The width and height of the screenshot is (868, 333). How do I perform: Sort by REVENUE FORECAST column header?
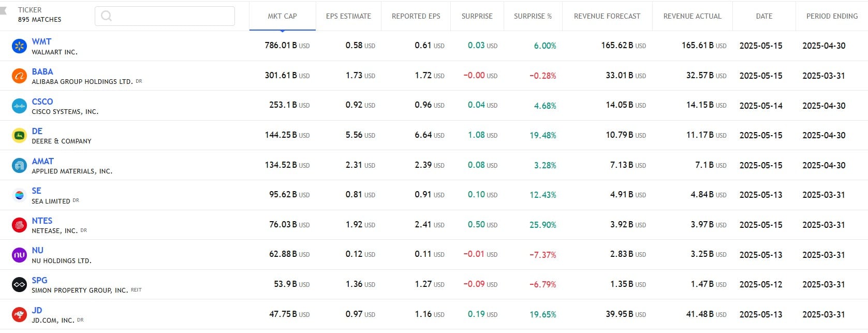[607, 16]
